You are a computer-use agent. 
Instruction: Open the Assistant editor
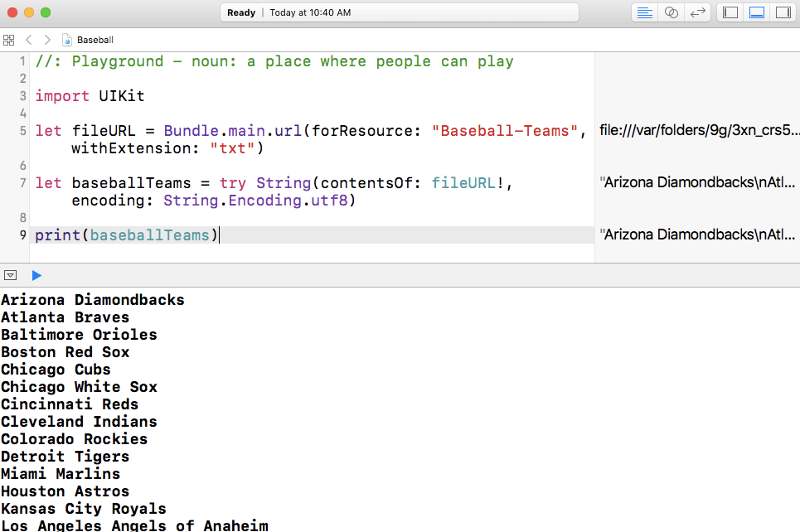(672, 12)
